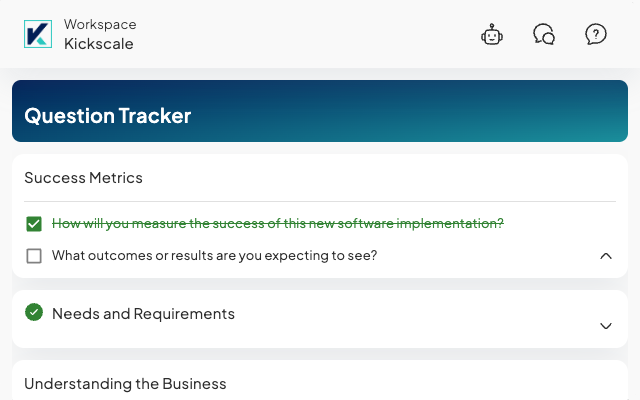Click the crossed-out measure success question text
The image size is (640, 400).
(x=277, y=223)
